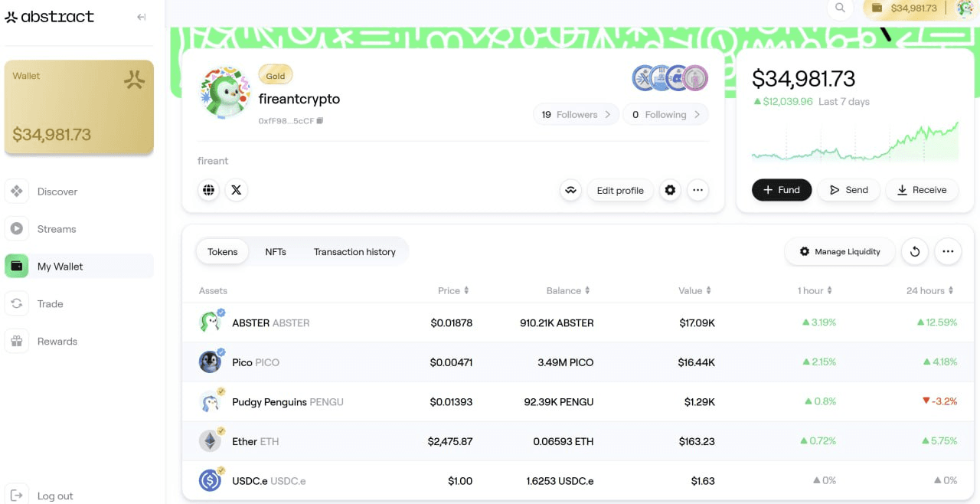Open the website globe link icon

pyautogui.click(x=209, y=190)
